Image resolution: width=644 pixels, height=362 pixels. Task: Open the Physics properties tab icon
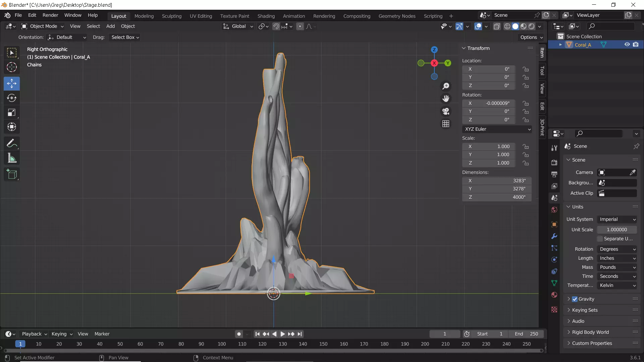tap(554, 260)
